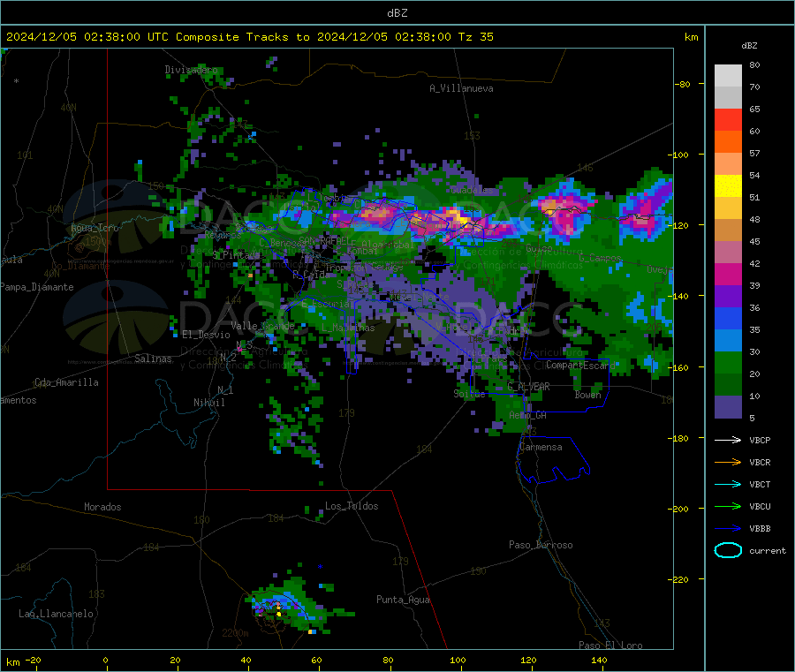Click the '-220' km tick on right axis
The width and height of the screenshot is (795, 672).
pyautogui.click(x=678, y=579)
